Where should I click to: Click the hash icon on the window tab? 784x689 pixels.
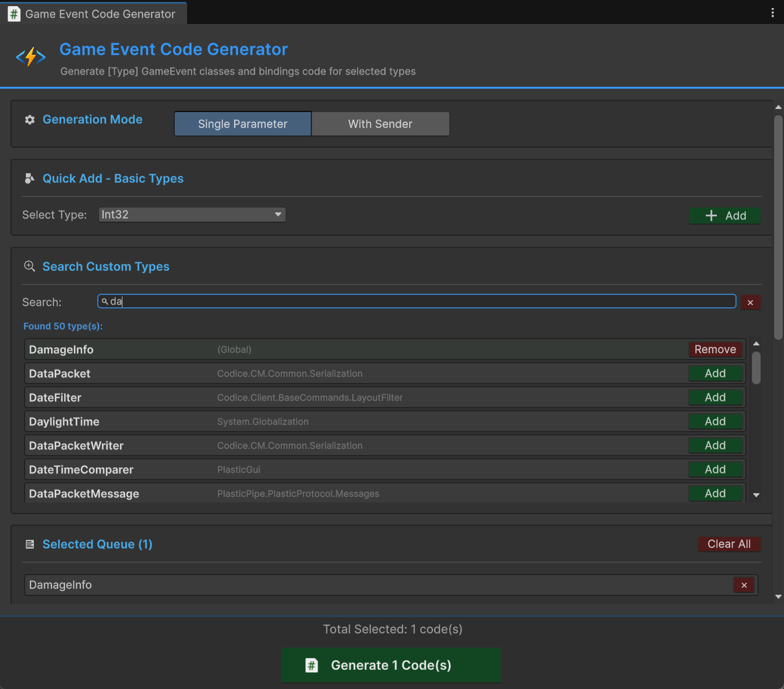point(14,13)
